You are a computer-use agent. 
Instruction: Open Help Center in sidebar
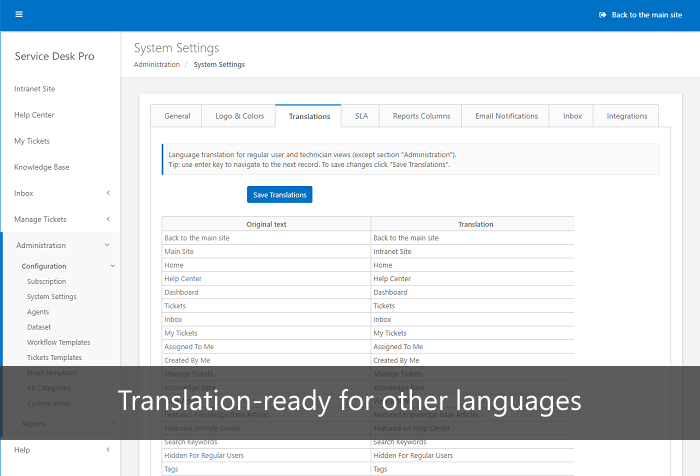point(34,115)
